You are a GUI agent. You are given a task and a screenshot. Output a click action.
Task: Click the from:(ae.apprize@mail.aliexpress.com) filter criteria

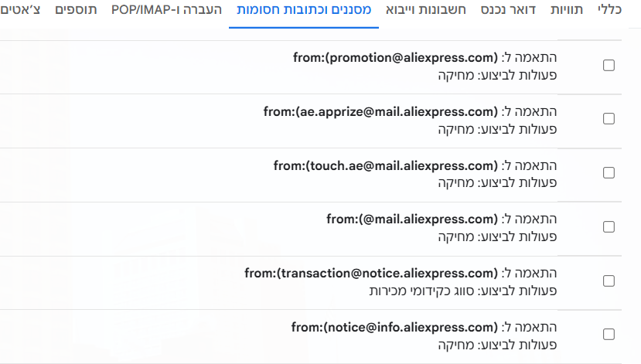[380, 111]
